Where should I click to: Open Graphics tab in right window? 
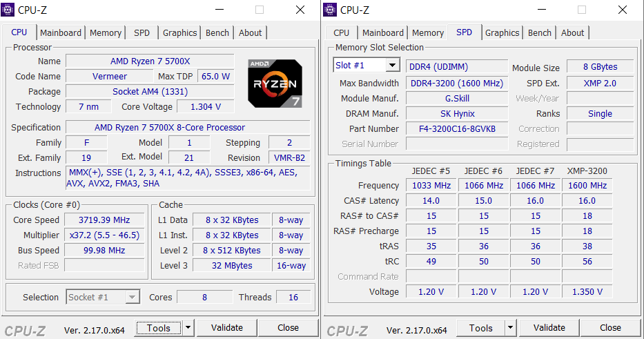(502, 33)
